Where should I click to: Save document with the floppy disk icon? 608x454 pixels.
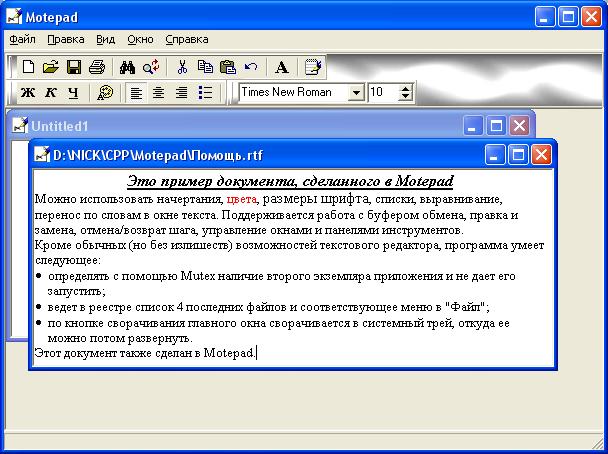point(74,67)
